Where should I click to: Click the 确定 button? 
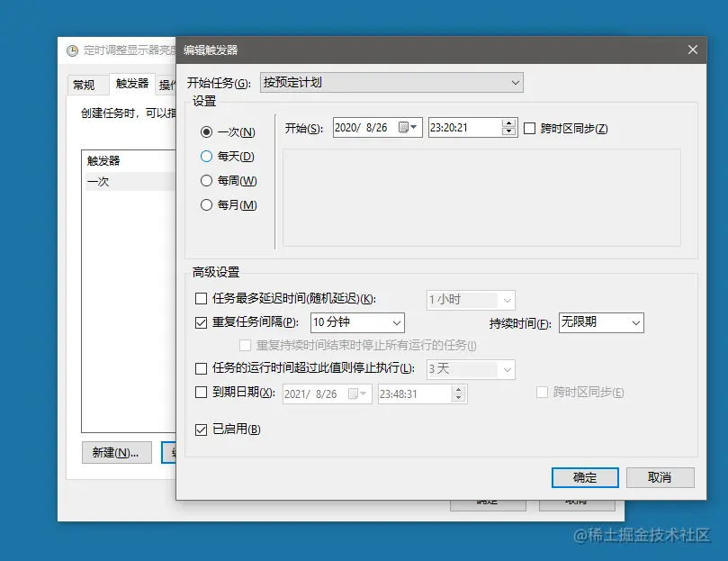pyautogui.click(x=585, y=477)
